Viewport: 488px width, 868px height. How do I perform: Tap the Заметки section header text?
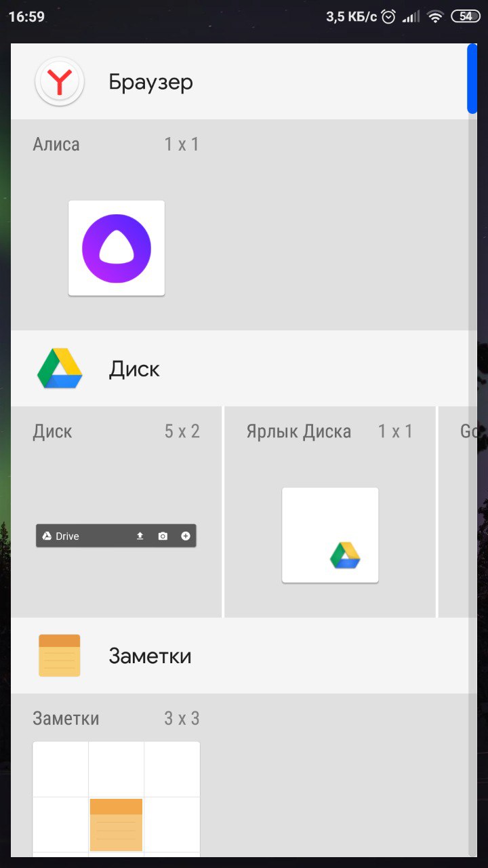(150, 656)
